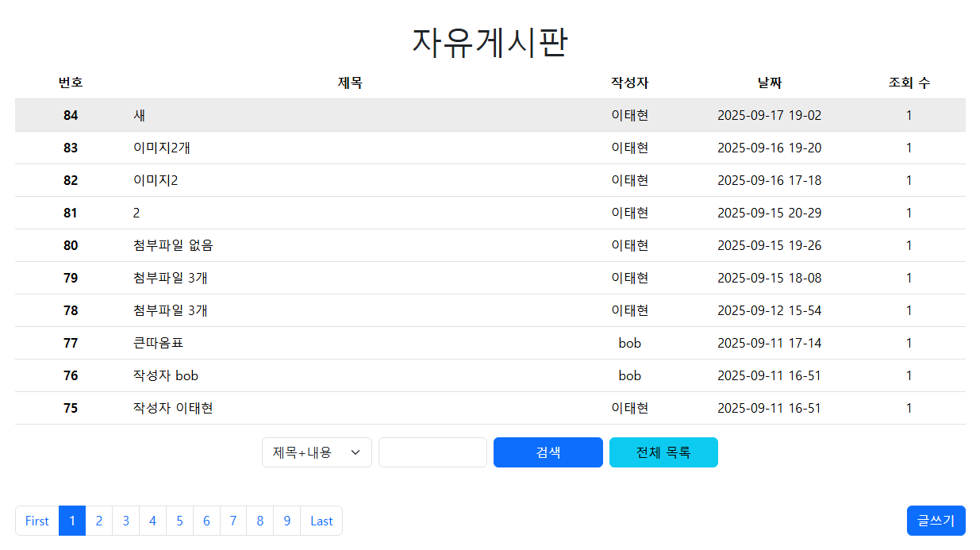Screen dimensions: 980x550
Task: Click author 이태현 in row 84
Action: pyautogui.click(x=630, y=115)
